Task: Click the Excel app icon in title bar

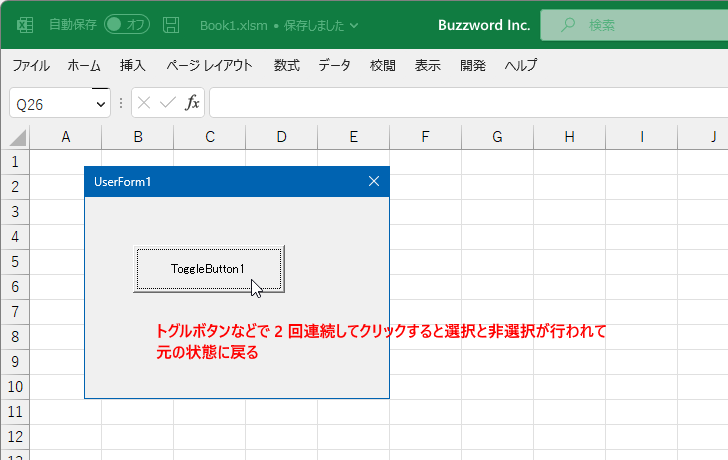Action: 25,25
